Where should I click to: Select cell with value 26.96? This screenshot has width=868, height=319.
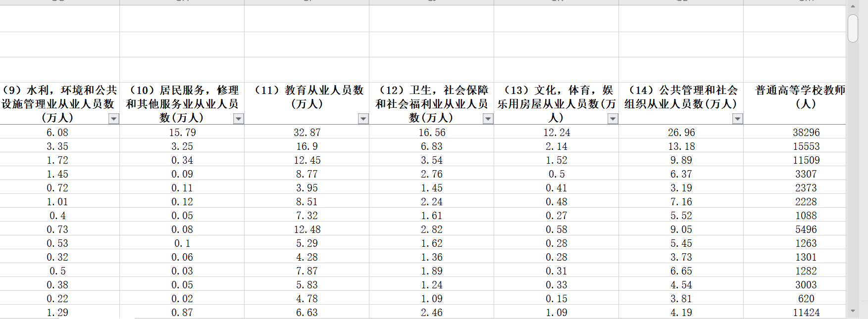(x=681, y=133)
